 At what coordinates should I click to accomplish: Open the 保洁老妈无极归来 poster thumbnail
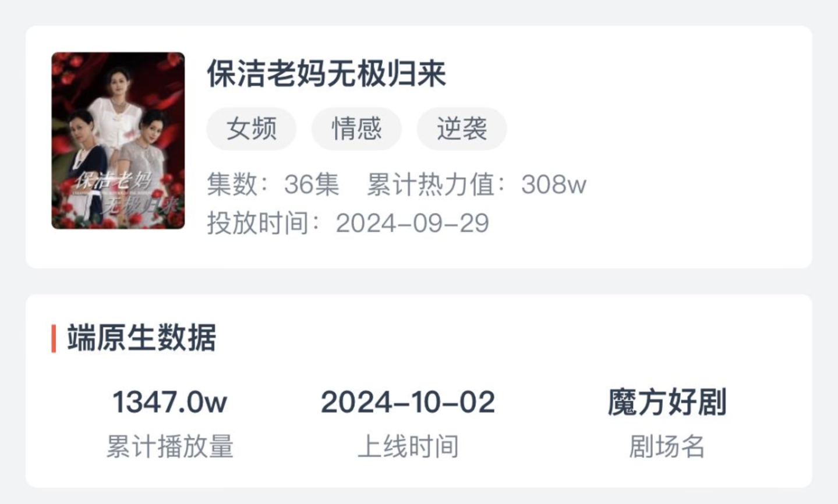(118, 140)
